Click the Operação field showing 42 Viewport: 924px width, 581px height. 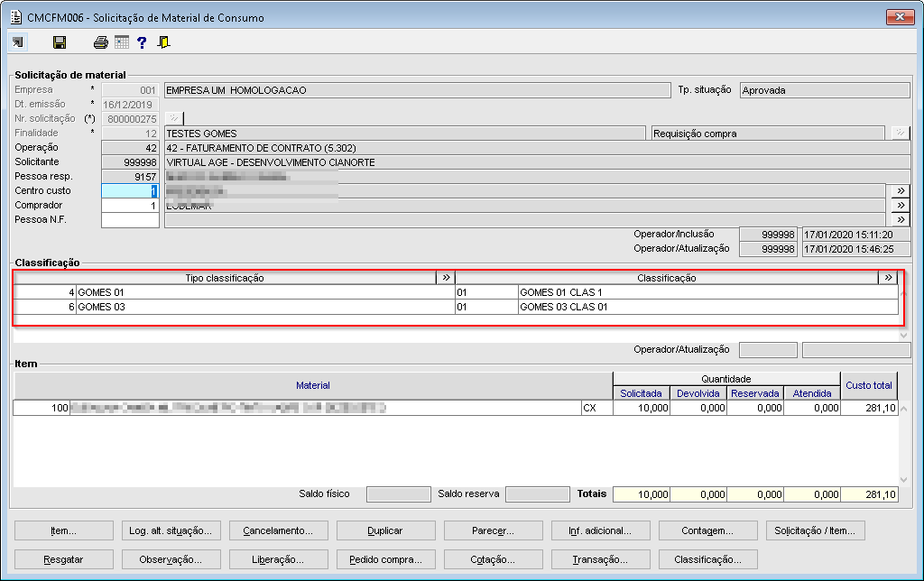click(130, 148)
